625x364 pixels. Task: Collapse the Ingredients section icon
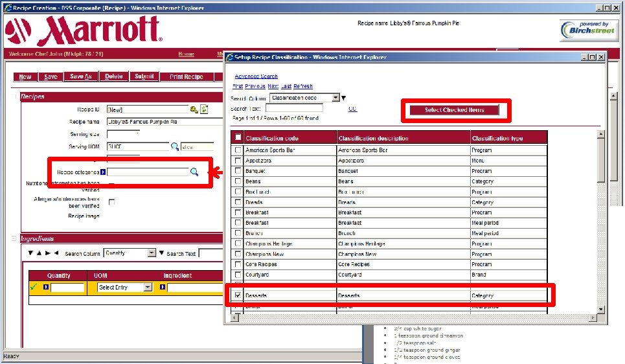click(14, 238)
